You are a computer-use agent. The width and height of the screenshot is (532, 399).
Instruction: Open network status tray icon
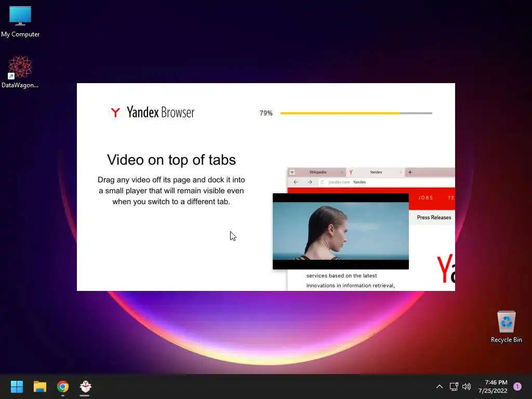click(x=454, y=387)
